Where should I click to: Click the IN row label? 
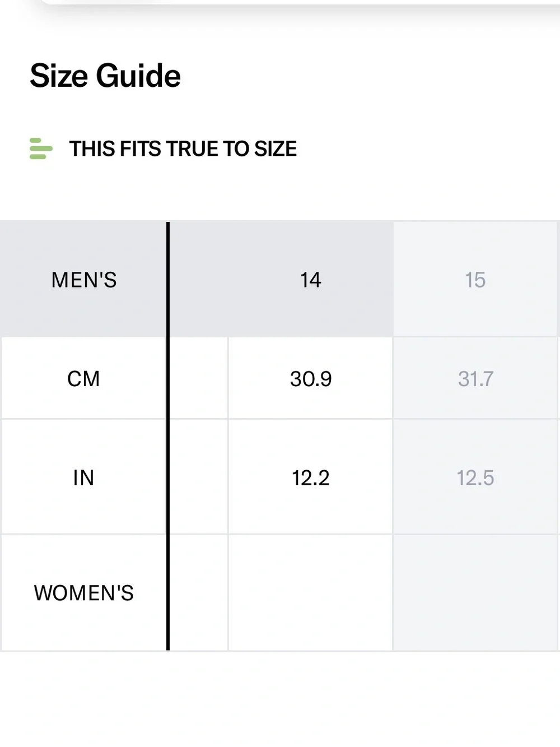point(84,477)
